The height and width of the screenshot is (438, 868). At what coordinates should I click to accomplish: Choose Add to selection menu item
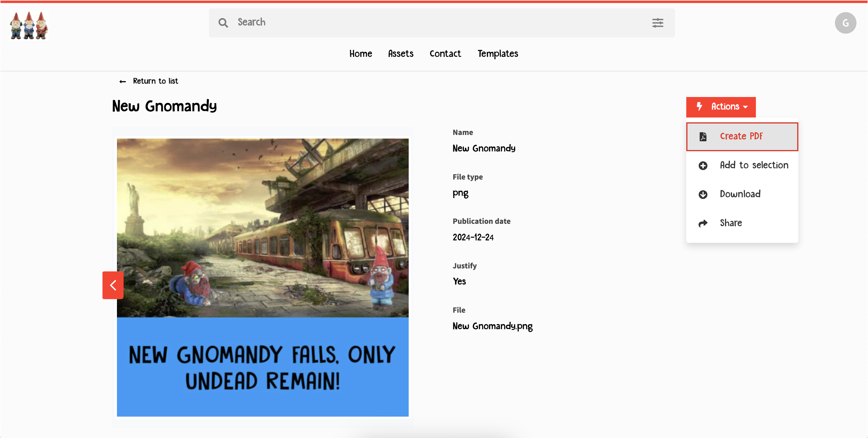tap(754, 165)
